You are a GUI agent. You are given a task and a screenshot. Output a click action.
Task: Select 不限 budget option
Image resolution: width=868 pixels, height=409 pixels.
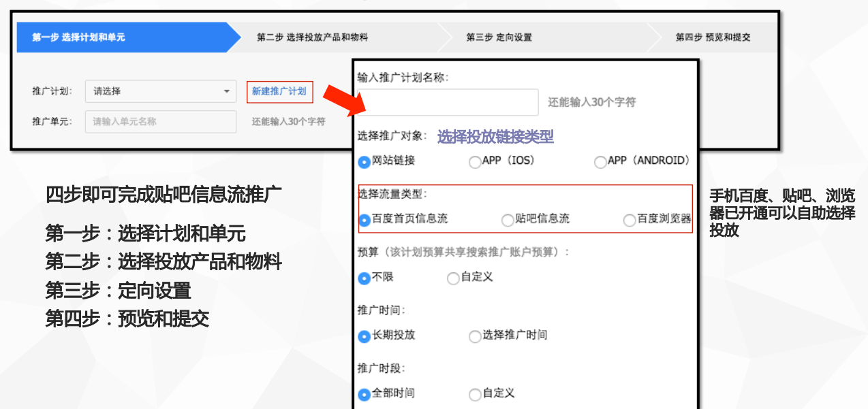click(365, 278)
